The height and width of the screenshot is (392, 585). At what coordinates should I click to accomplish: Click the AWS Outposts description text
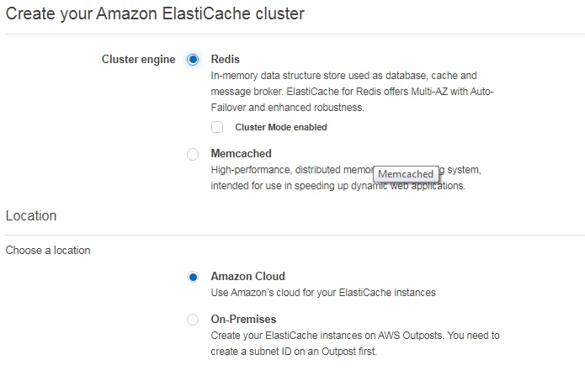tap(354, 343)
